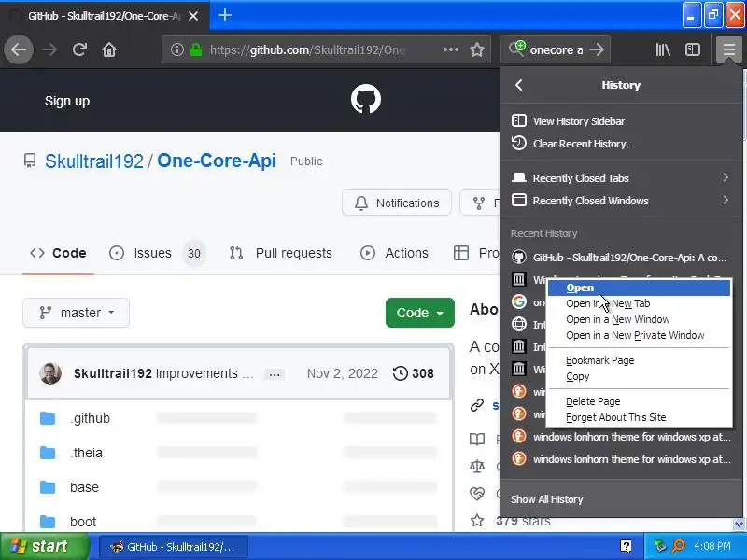Click the GitHub Octocat logo
The height and width of the screenshot is (560, 747).
[x=365, y=99]
